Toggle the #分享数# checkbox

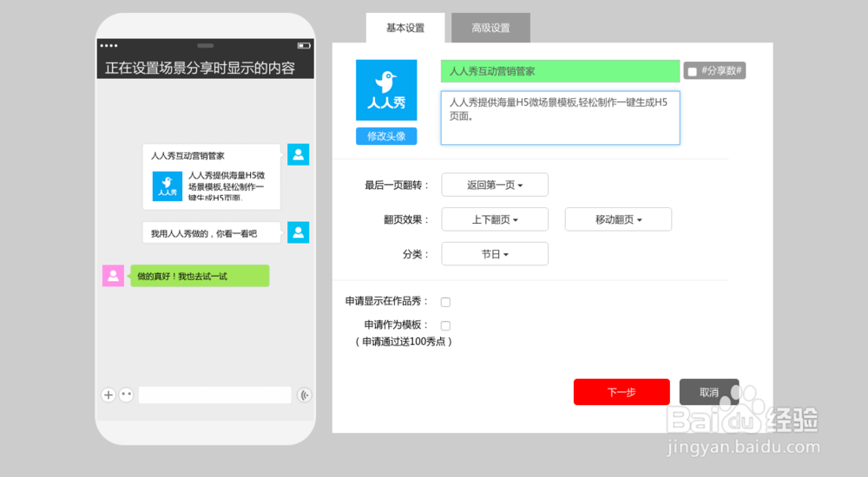click(692, 71)
